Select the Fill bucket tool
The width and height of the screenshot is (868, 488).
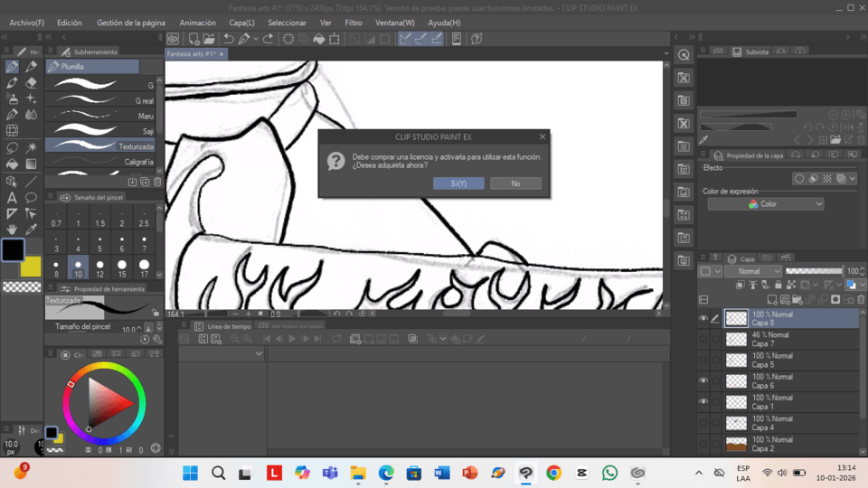pos(12,164)
